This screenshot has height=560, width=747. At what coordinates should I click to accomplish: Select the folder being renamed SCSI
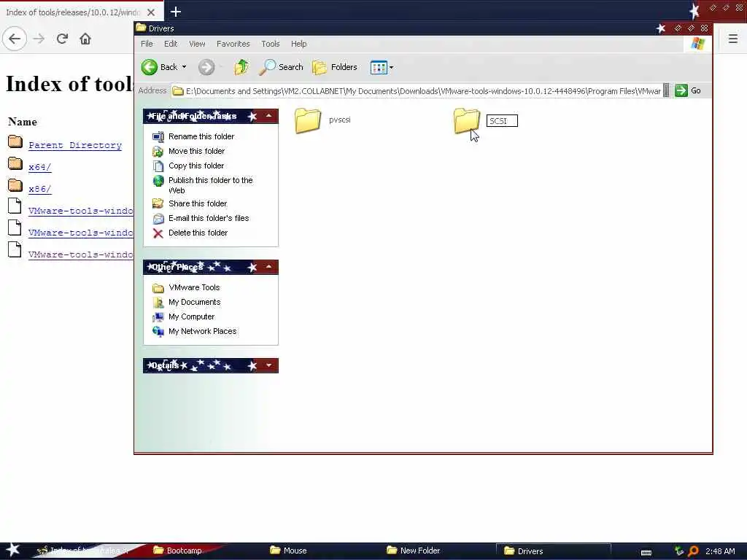467,120
